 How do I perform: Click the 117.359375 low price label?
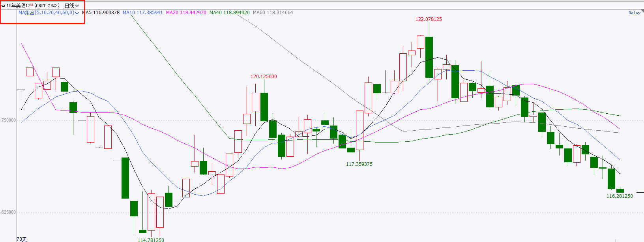(x=359, y=164)
